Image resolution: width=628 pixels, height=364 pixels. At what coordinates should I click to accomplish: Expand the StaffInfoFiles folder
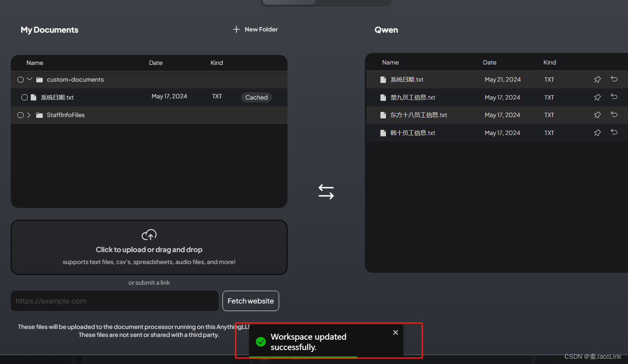29,115
